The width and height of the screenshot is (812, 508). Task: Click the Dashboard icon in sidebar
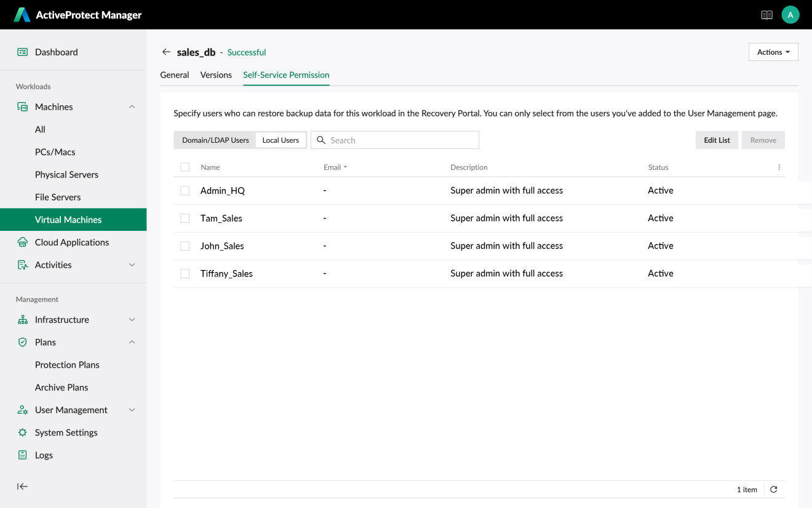click(x=23, y=52)
